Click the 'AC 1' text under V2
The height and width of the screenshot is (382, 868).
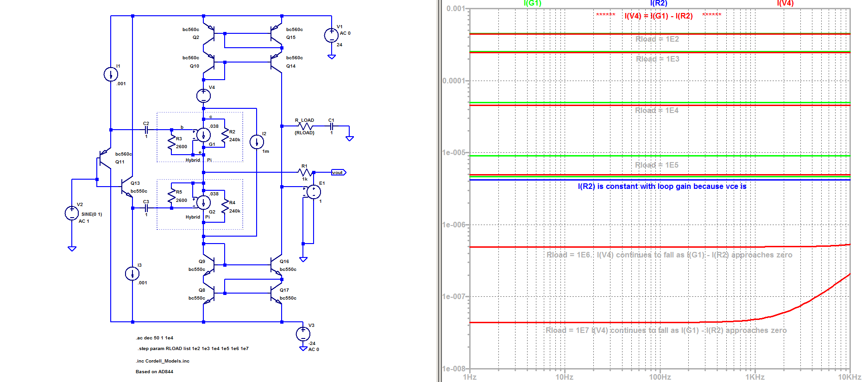pos(84,221)
